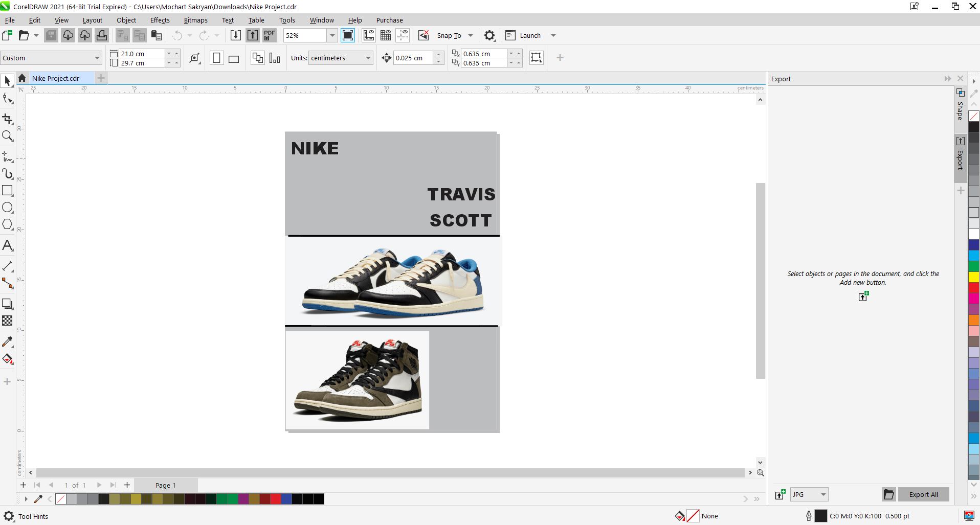Select the Transparency tool
This screenshot has height=525, width=980.
pyautogui.click(x=7, y=321)
